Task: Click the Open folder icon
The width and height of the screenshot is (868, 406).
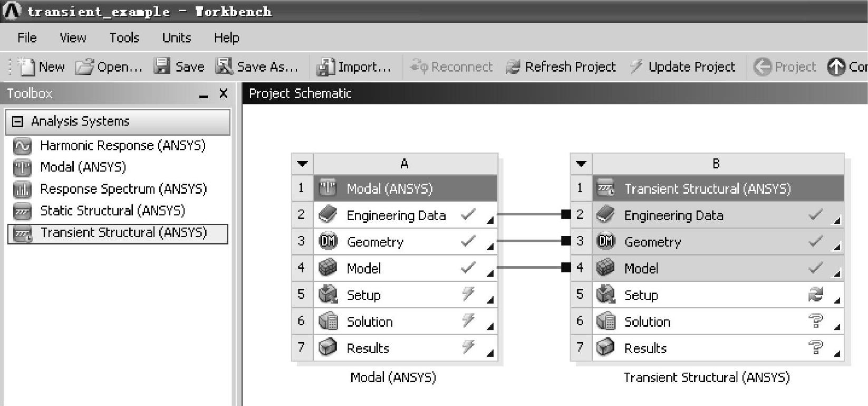Action: pos(84,67)
